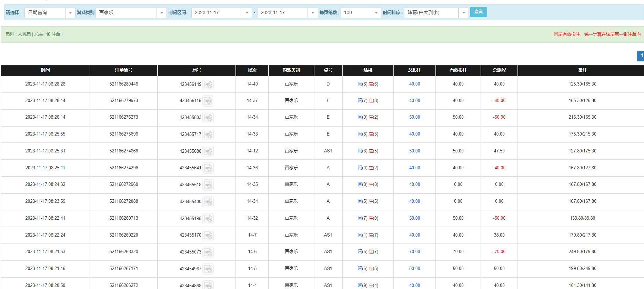Open replay icon for round 423455400
This screenshot has height=289, width=644.
pyautogui.click(x=208, y=202)
